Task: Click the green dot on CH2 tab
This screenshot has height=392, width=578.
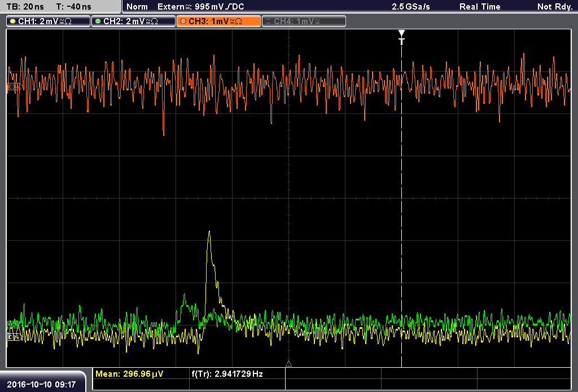Action: pyautogui.click(x=98, y=21)
